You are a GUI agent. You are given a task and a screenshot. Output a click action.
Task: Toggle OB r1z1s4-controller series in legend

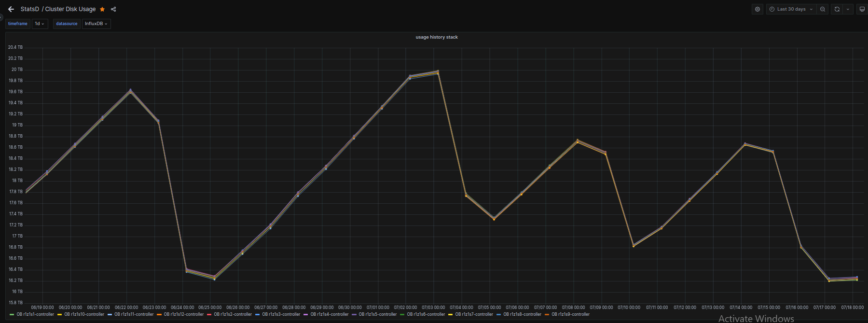tap(329, 314)
